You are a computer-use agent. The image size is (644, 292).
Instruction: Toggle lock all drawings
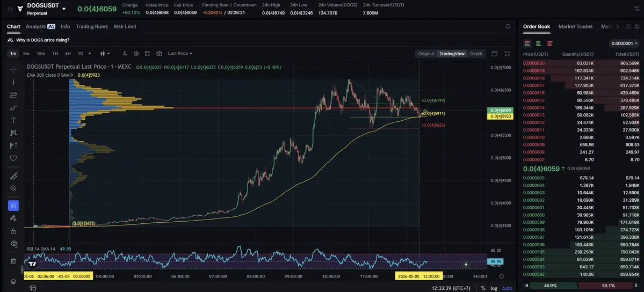(x=13, y=231)
